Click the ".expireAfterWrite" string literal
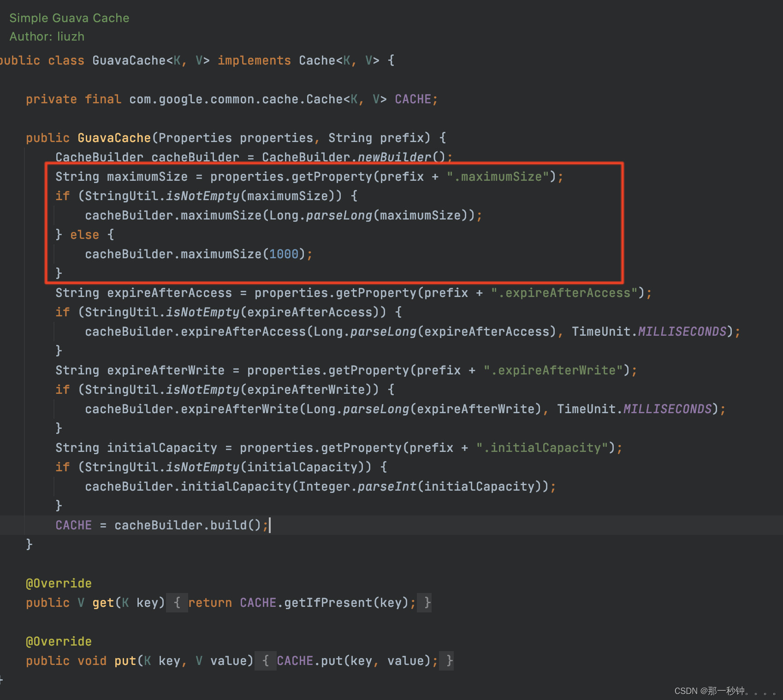 click(x=553, y=370)
